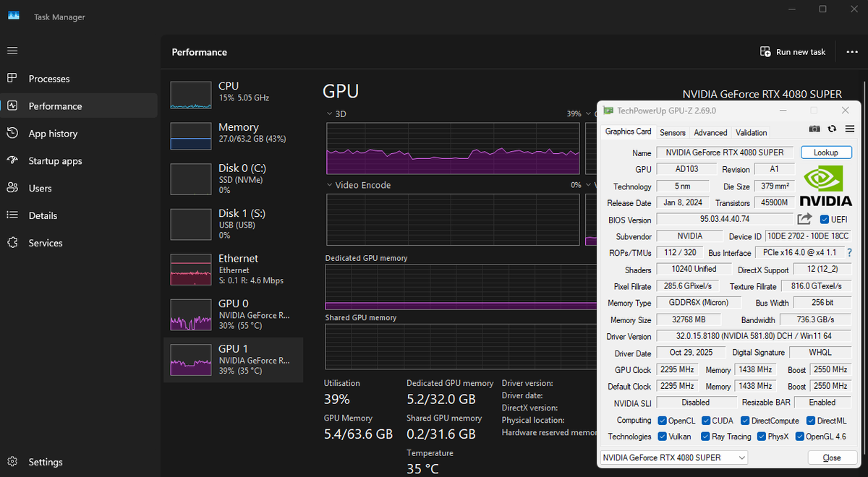Toggle Vulkan checkbox
This screenshot has height=477, width=868.
[662, 437]
